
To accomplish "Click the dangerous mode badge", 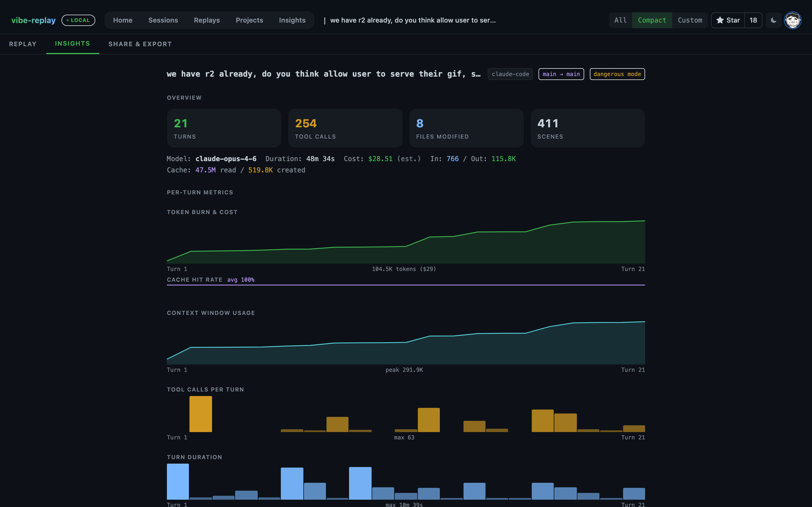I will coord(617,74).
